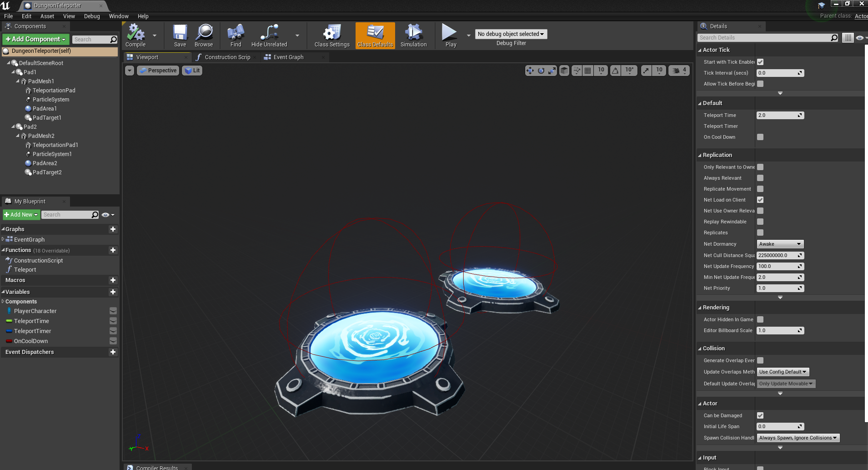
Task: Select the scale gizmo mode
Action: (552, 71)
